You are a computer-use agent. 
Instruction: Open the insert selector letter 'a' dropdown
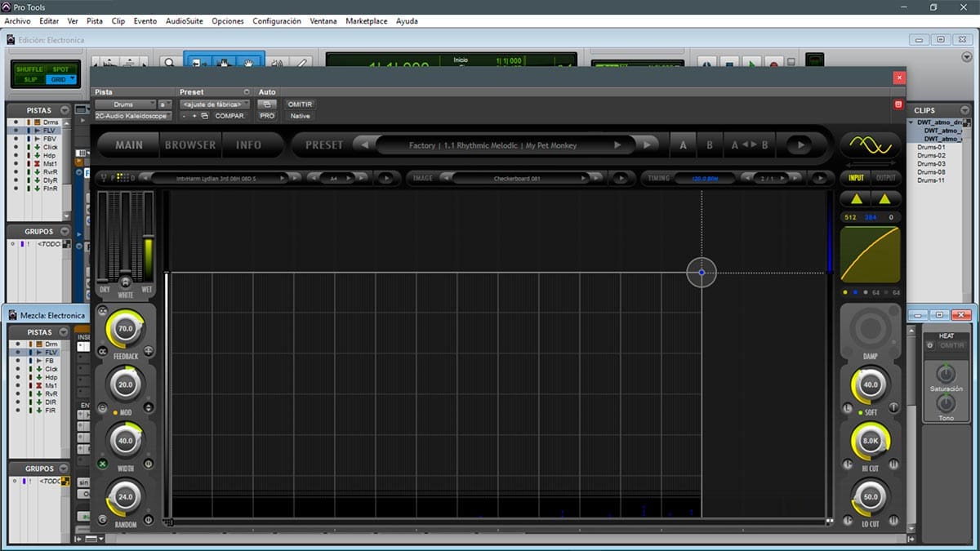point(165,104)
